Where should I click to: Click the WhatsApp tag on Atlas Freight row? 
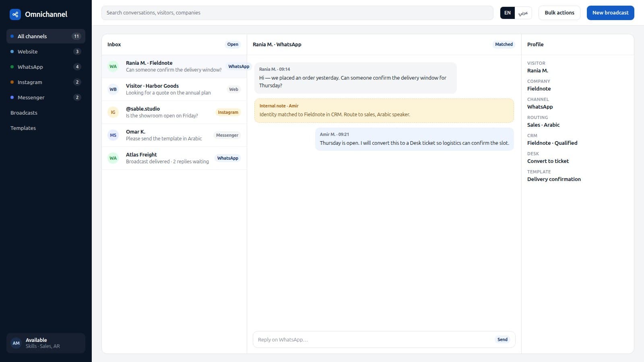(228, 158)
